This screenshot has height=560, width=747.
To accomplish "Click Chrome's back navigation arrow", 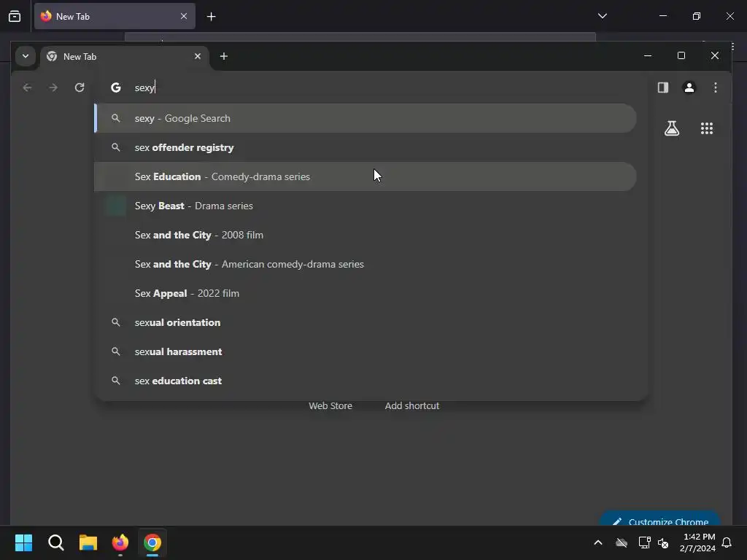I will pos(27,87).
